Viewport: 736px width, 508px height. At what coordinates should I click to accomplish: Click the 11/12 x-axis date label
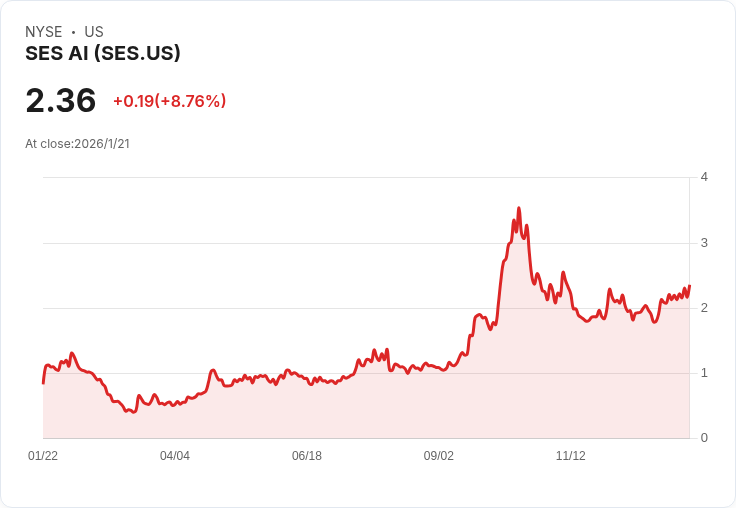570,456
